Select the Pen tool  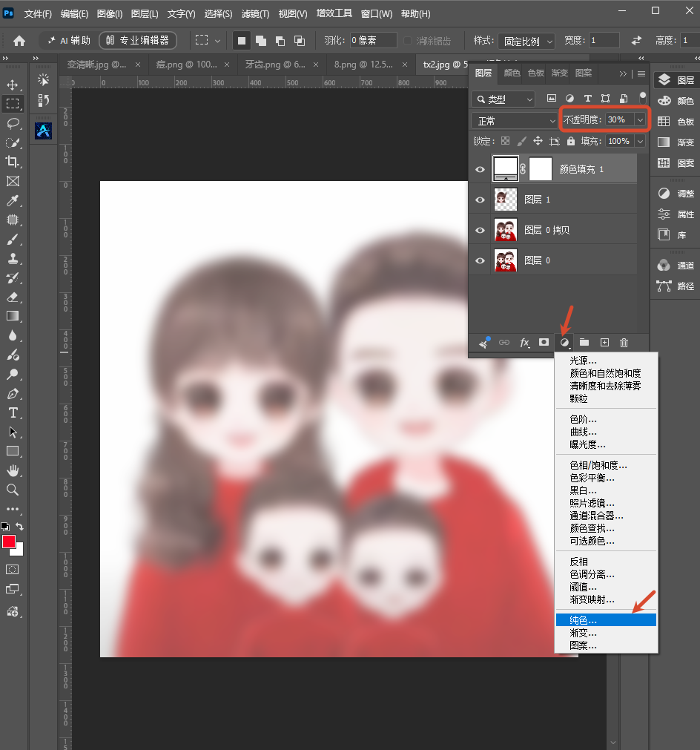click(13, 394)
